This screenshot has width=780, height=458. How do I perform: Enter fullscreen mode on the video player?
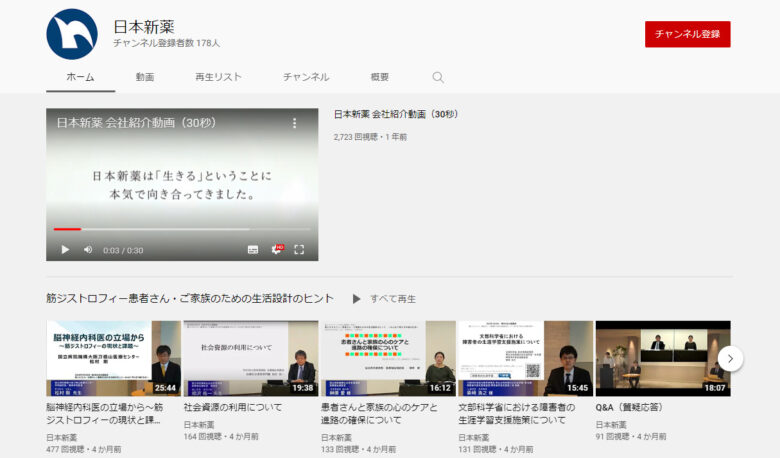click(x=299, y=250)
